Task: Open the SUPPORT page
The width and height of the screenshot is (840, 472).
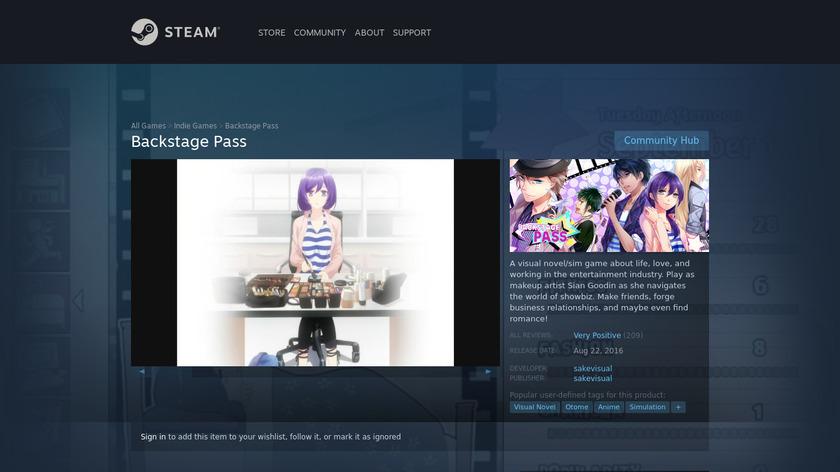Action: [x=411, y=33]
